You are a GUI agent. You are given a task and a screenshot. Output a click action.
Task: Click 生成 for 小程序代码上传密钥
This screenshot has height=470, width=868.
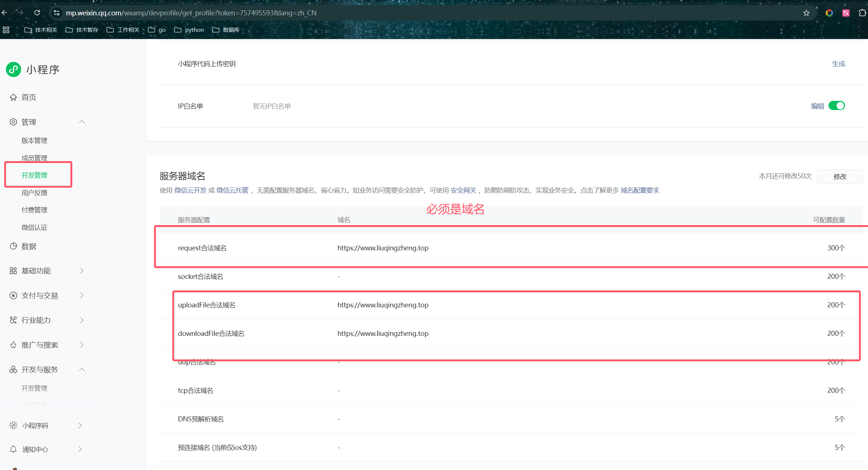pos(838,64)
